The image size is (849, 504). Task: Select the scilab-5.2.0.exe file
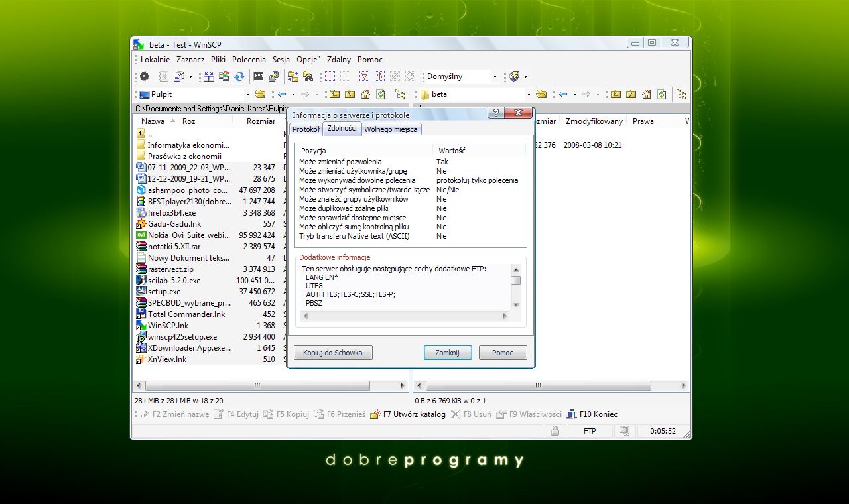click(174, 281)
